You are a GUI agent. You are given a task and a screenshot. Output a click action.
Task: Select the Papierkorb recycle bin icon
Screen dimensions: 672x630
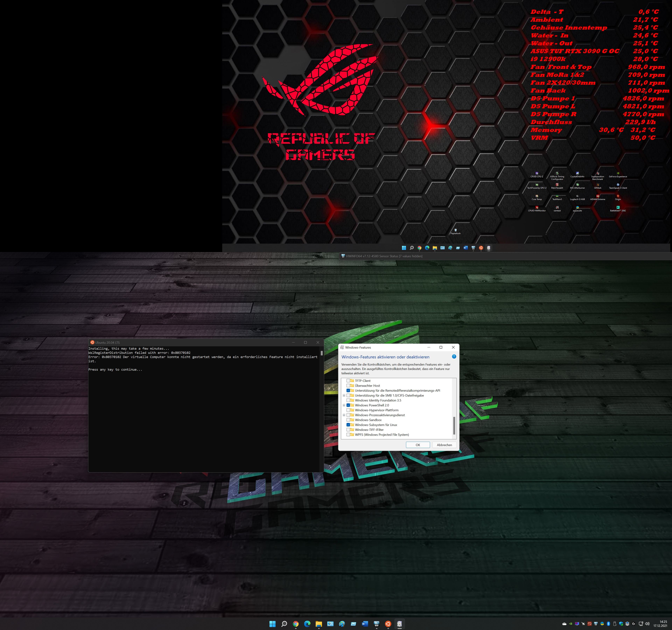(x=455, y=232)
